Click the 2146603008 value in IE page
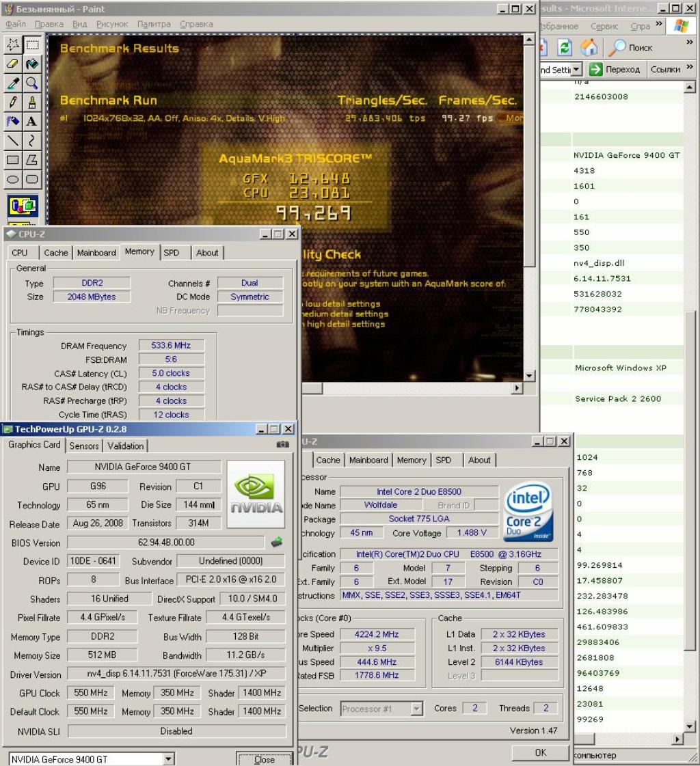This screenshot has height=766, width=700. pyautogui.click(x=601, y=97)
